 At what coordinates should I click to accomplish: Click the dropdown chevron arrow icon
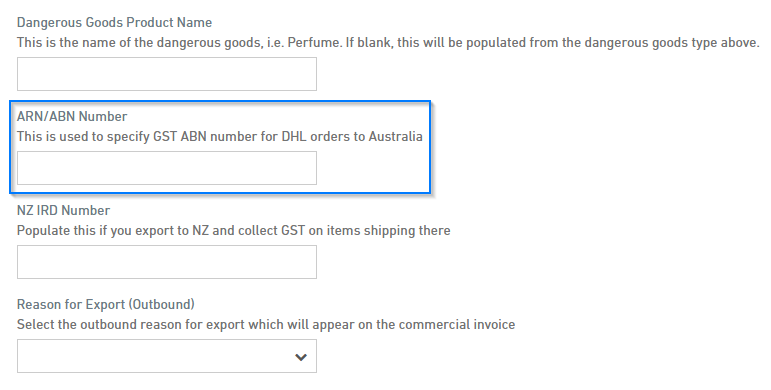click(301, 357)
